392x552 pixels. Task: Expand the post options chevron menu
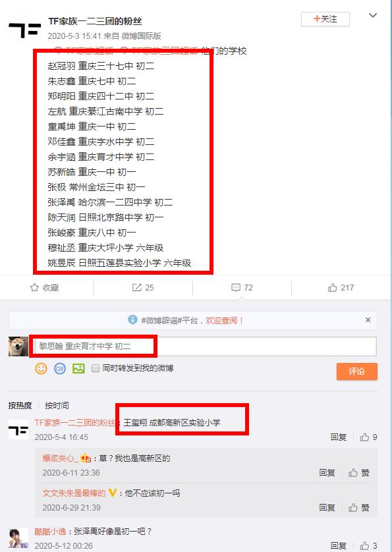373,16
